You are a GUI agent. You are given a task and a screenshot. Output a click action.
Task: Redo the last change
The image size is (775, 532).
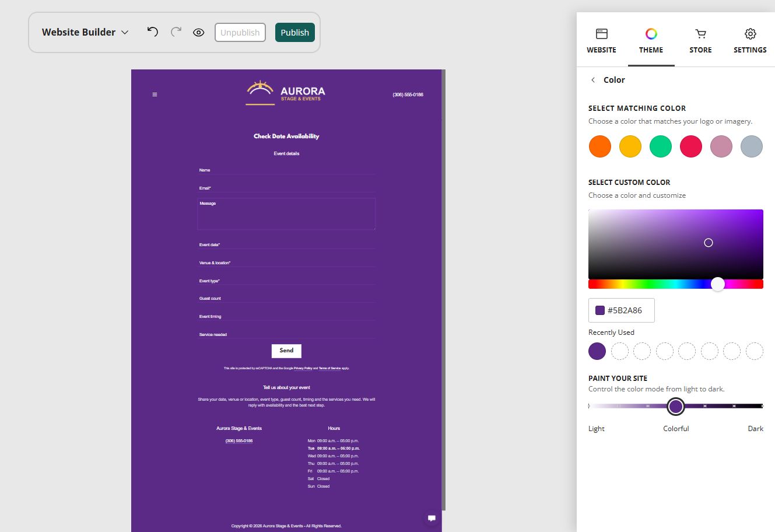coord(176,32)
